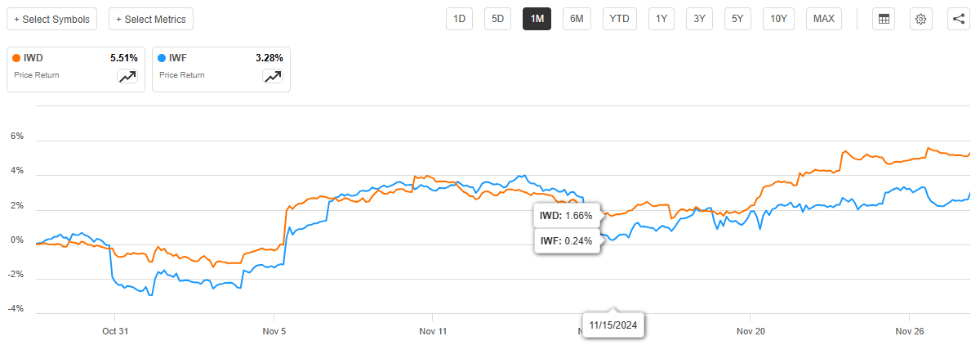This screenshot has width=980, height=354.
Task: Switch to the 5D time range
Action: 497,19
